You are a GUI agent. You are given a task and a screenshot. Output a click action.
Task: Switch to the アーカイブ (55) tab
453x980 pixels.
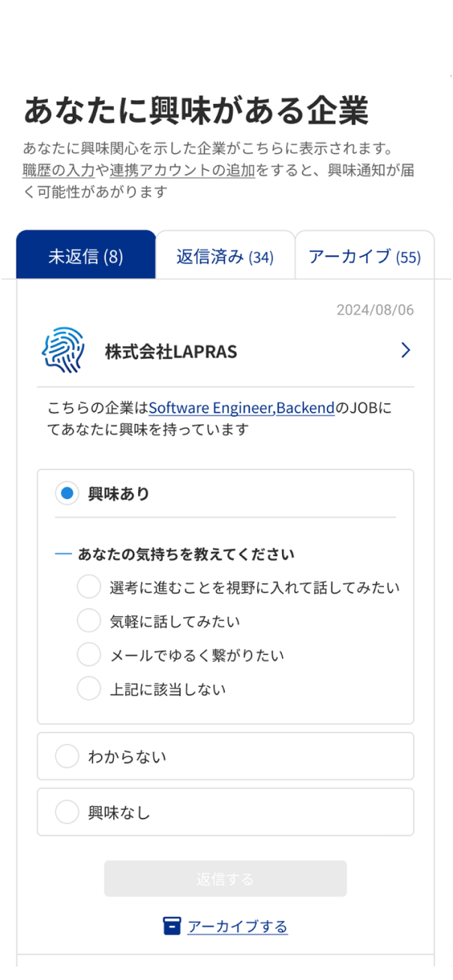tap(364, 256)
